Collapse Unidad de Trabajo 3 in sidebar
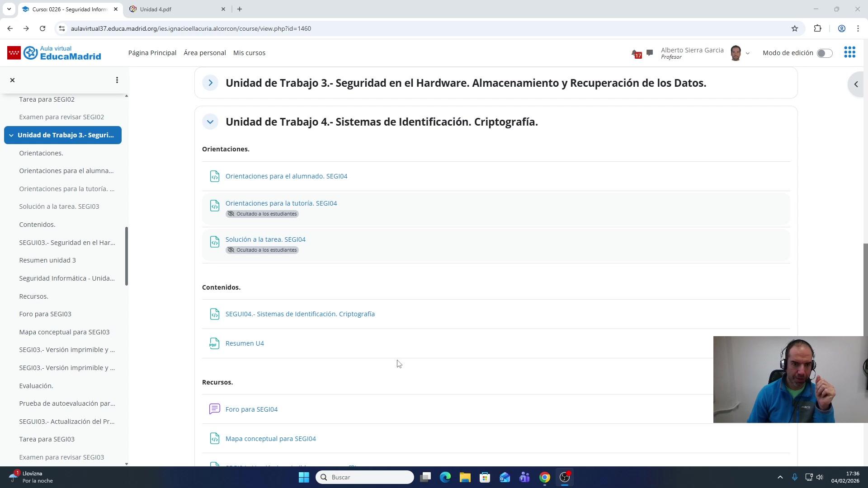The image size is (868, 488). click(11, 135)
